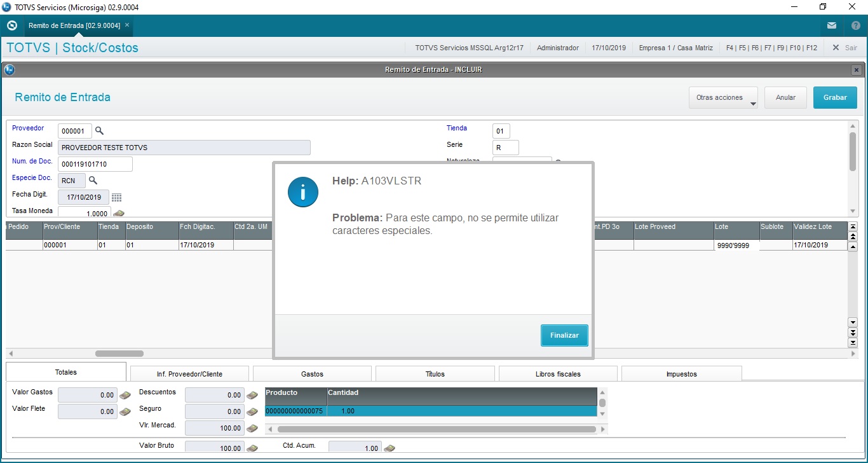Switch to the Títulos tab
Image resolution: width=868 pixels, height=463 pixels.
tap(435, 374)
